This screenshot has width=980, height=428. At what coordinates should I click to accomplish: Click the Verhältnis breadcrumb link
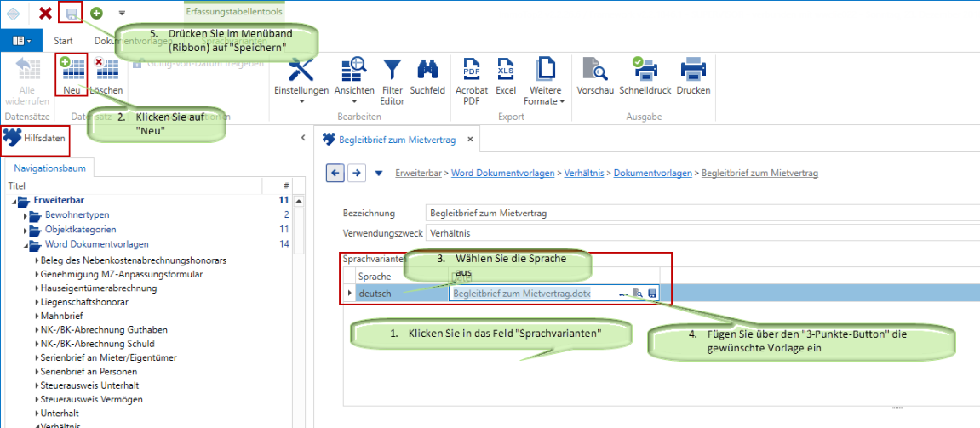tap(584, 173)
